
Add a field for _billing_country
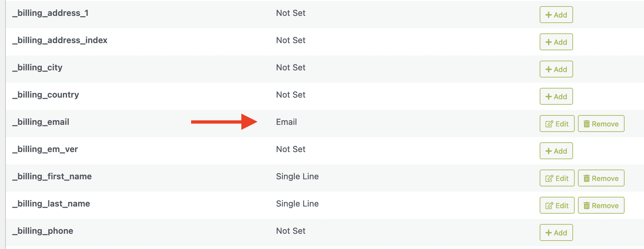pos(556,96)
